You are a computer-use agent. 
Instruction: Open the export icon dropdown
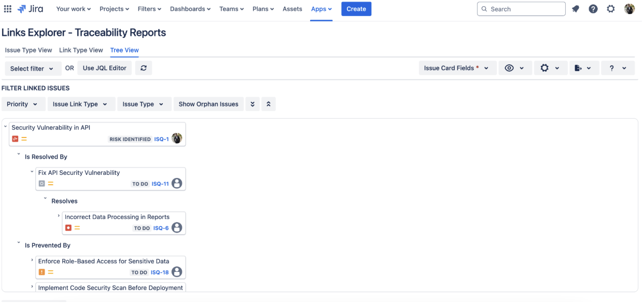[x=583, y=68]
